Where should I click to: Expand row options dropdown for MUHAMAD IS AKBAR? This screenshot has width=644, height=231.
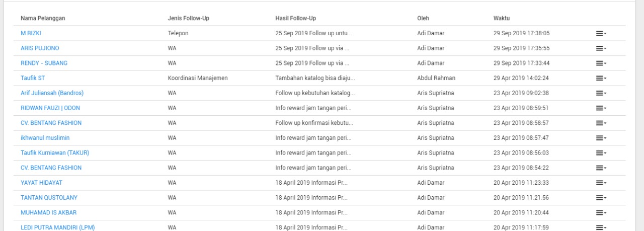click(x=601, y=213)
